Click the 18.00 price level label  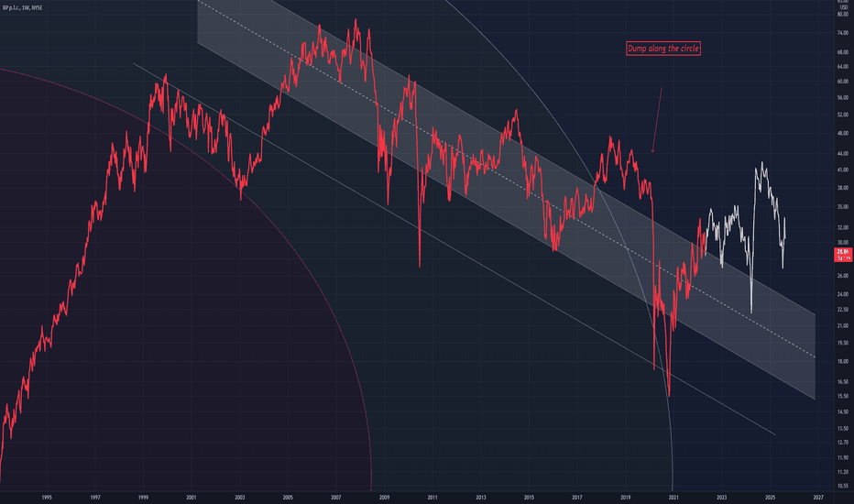(843, 362)
